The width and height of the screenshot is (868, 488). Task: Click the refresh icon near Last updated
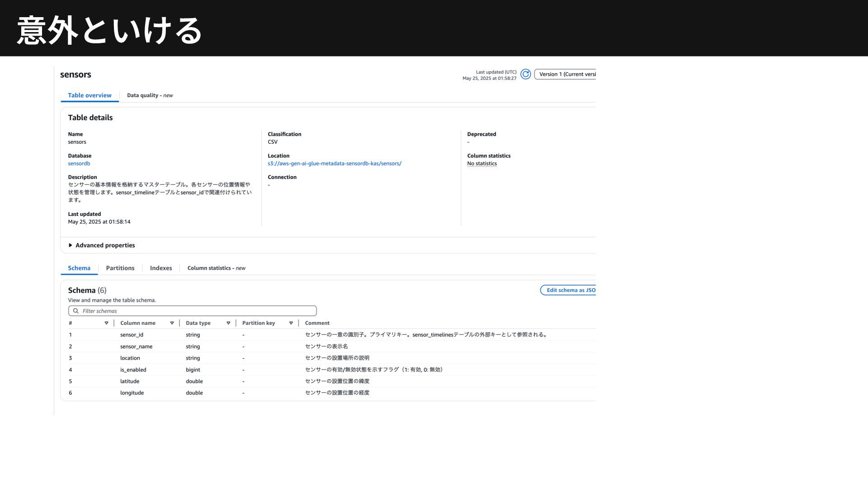pyautogui.click(x=525, y=75)
